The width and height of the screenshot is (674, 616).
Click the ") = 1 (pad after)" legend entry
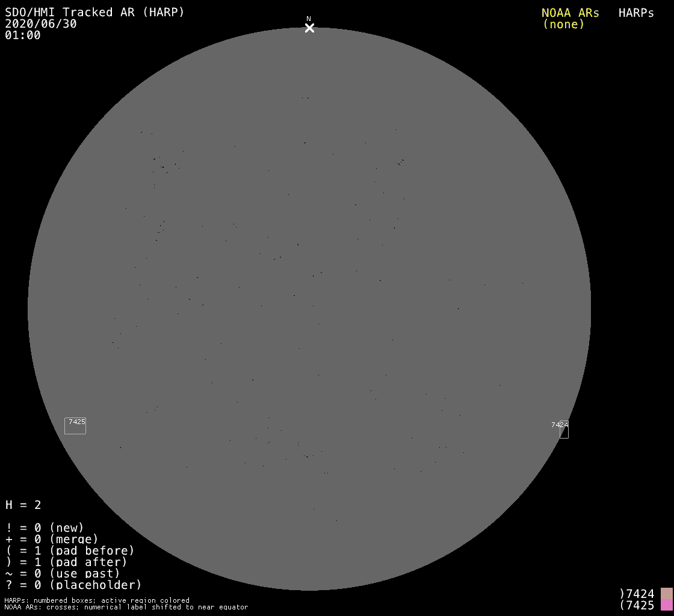pyautogui.click(x=66, y=562)
